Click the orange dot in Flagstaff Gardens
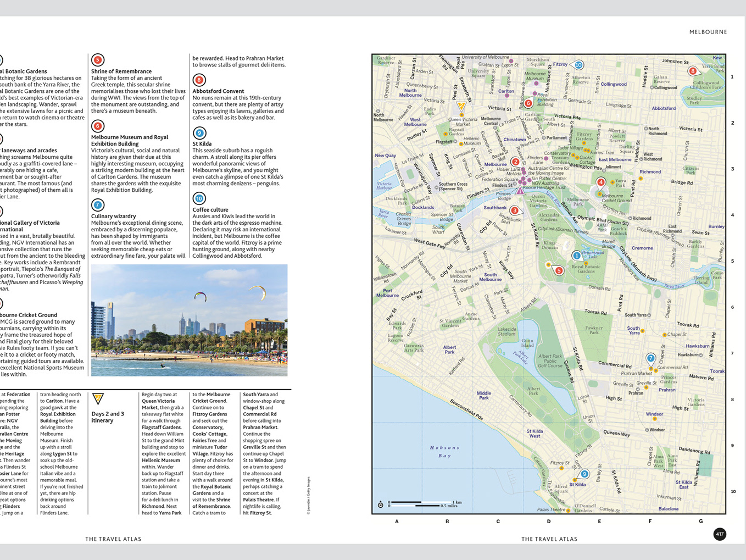The image size is (746, 560). tap(445, 134)
